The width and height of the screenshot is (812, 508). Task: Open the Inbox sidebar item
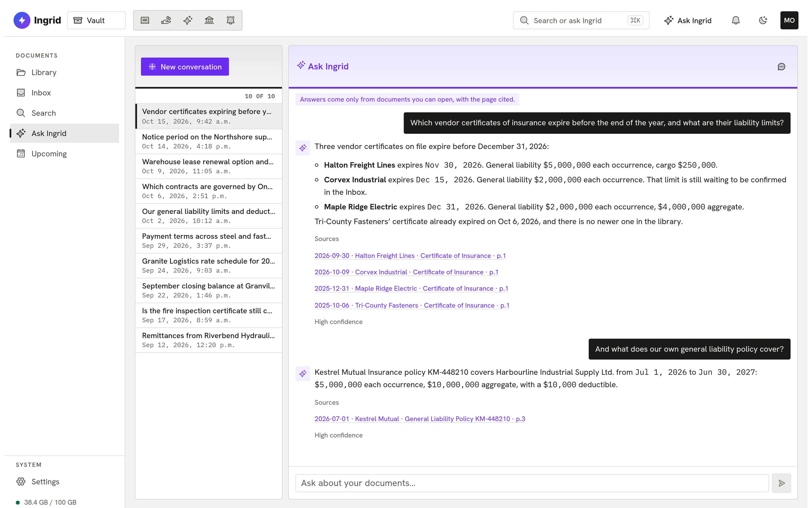pos(64,93)
